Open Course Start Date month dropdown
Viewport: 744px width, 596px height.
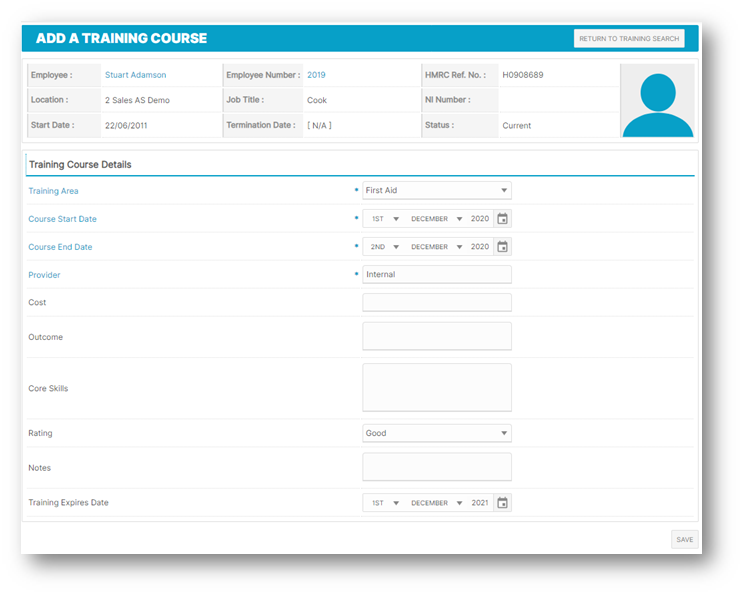(436, 219)
